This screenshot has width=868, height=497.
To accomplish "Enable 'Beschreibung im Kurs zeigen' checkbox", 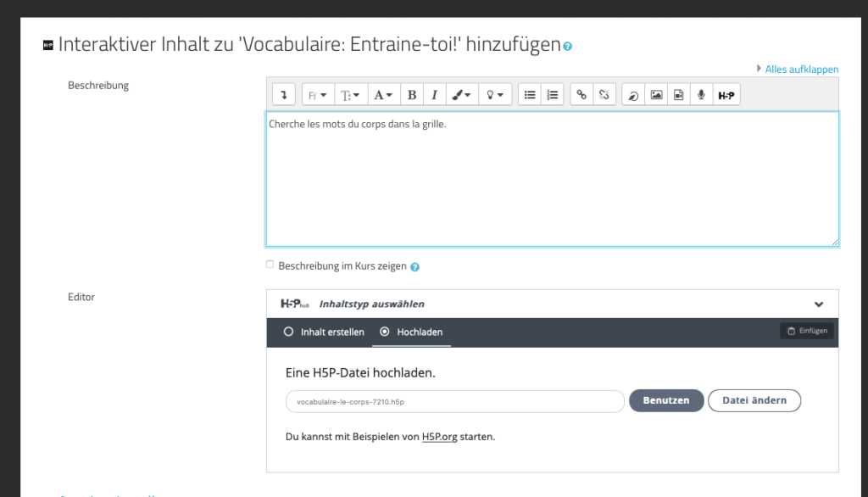I will click(270, 265).
